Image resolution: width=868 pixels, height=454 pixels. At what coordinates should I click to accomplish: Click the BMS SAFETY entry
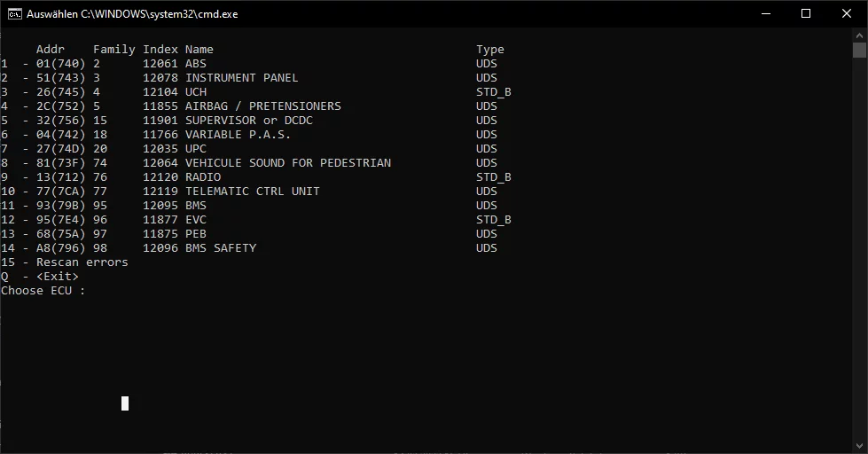click(220, 248)
